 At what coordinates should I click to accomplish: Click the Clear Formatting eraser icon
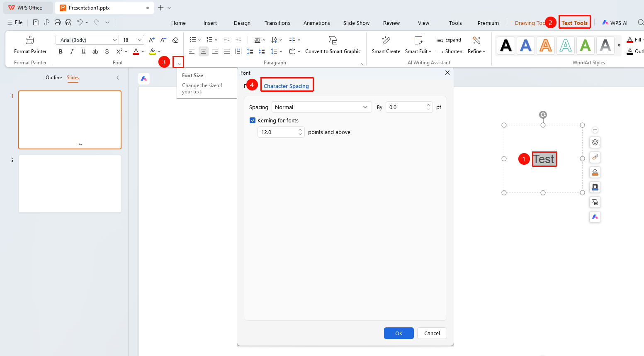pyautogui.click(x=175, y=40)
